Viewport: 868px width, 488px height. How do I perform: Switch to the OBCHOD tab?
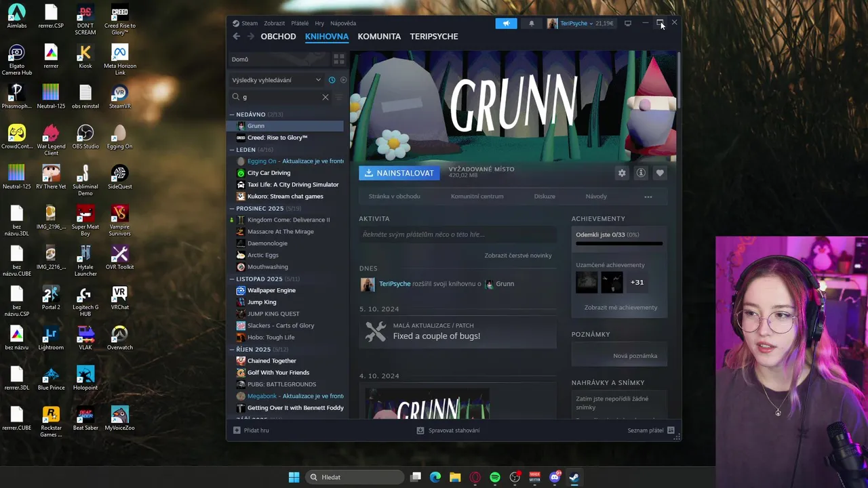coord(278,37)
